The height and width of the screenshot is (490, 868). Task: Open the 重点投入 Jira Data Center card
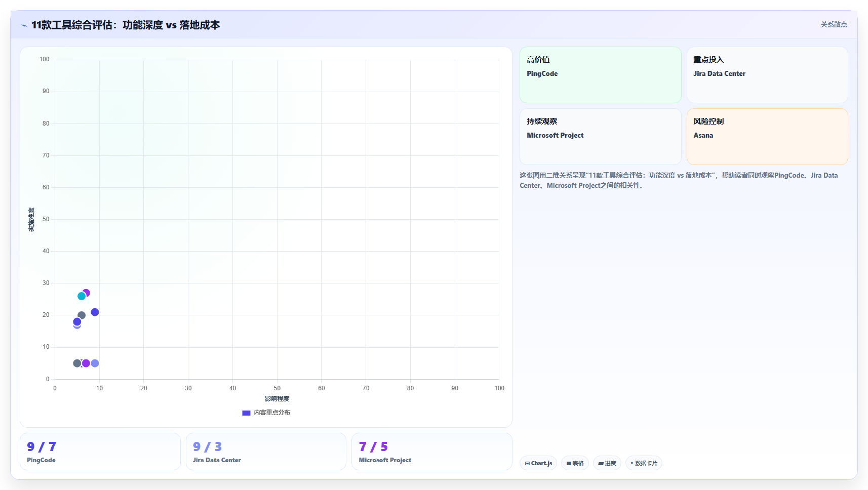click(767, 75)
